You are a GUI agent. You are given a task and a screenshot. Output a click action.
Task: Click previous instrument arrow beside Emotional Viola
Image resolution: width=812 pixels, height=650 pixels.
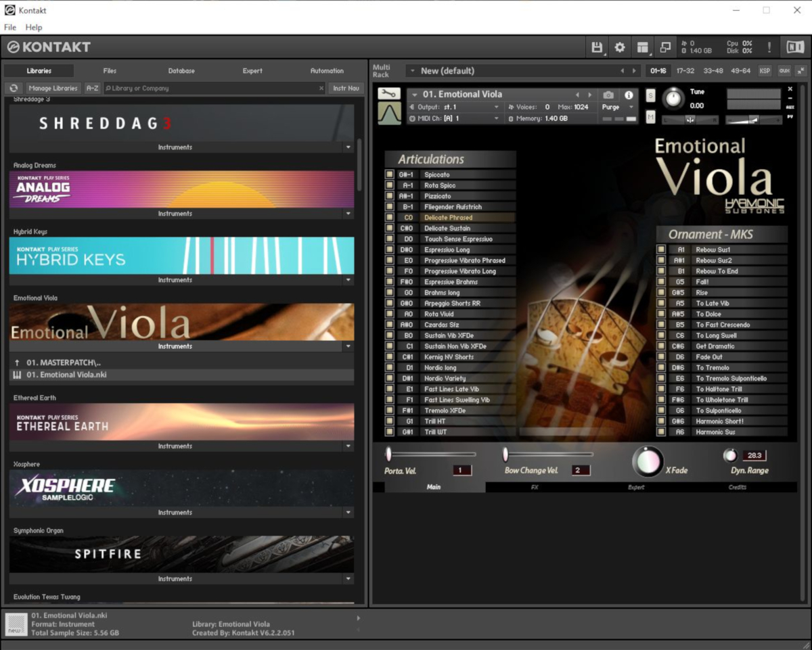[x=577, y=95]
